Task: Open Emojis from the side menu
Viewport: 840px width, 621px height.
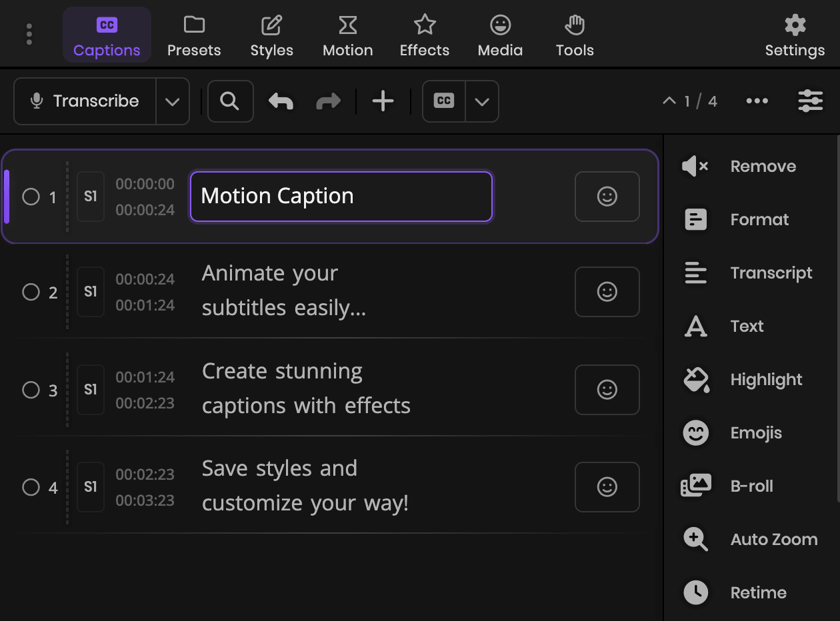Action: pos(732,433)
